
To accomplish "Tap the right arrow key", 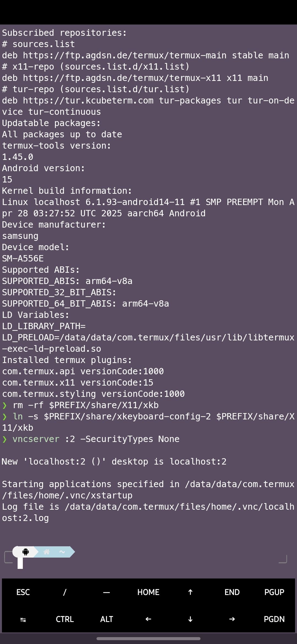I will tap(232, 619).
